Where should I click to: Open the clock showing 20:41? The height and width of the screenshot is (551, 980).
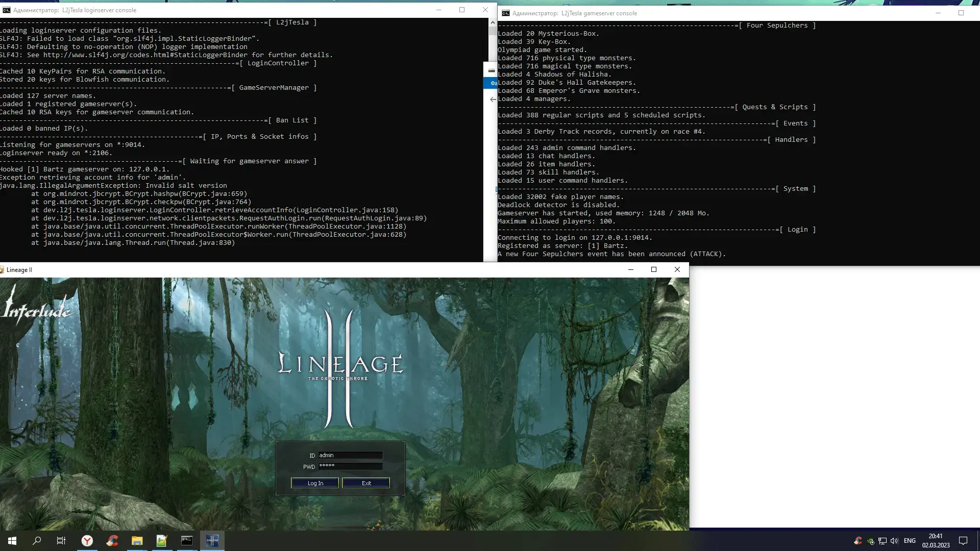pyautogui.click(x=936, y=541)
